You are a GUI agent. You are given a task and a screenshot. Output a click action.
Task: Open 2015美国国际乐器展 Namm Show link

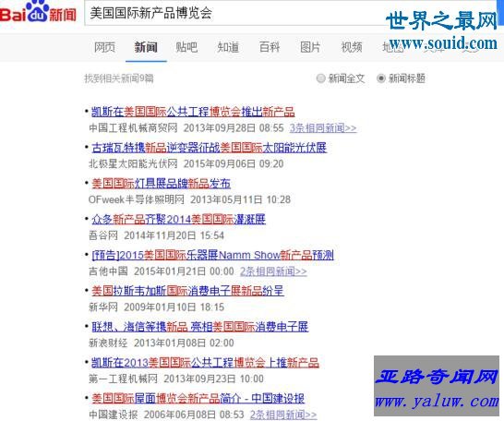(x=212, y=255)
